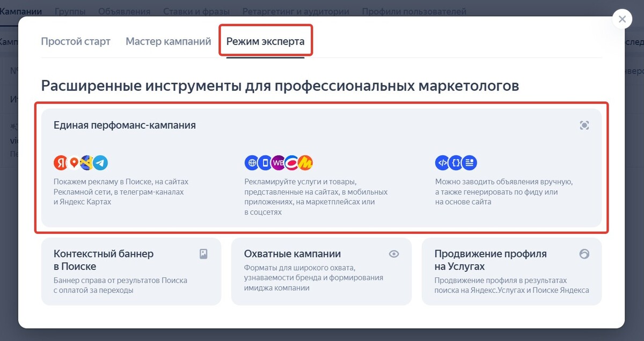Click text "Рекламируйте услуги и товары,"
Image resolution: width=644 pixels, height=341 pixels.
[x=301, y=182]
